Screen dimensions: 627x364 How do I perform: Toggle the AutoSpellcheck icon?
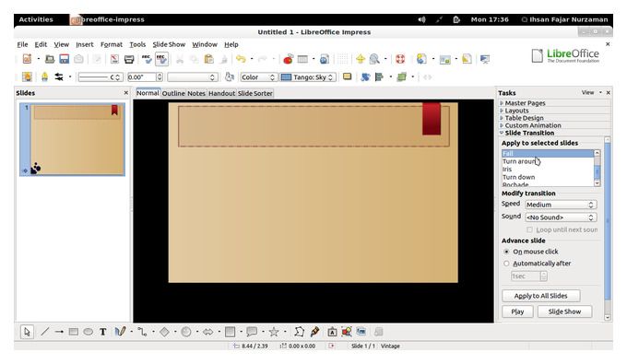161,59
